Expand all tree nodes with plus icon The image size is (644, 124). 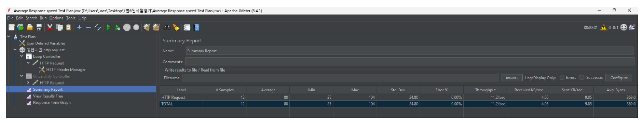point(79,27)
